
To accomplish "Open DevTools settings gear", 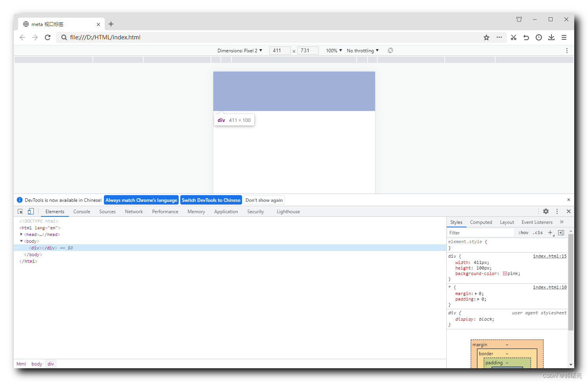I will (546, 211).
